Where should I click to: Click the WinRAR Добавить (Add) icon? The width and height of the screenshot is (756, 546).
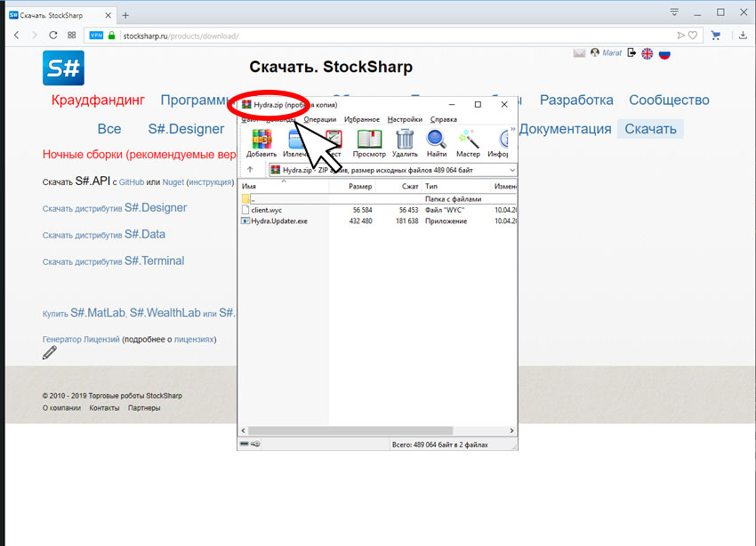tap(261, 143)
